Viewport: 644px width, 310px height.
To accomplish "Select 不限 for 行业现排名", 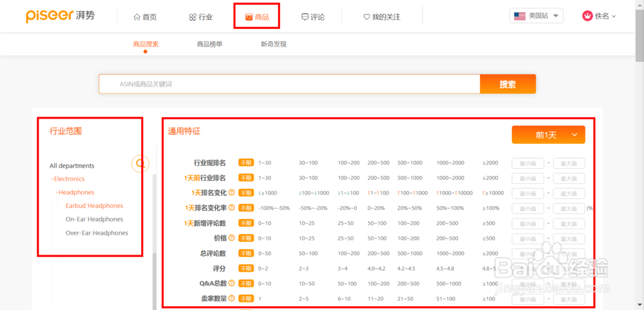I will click(246, 163).
